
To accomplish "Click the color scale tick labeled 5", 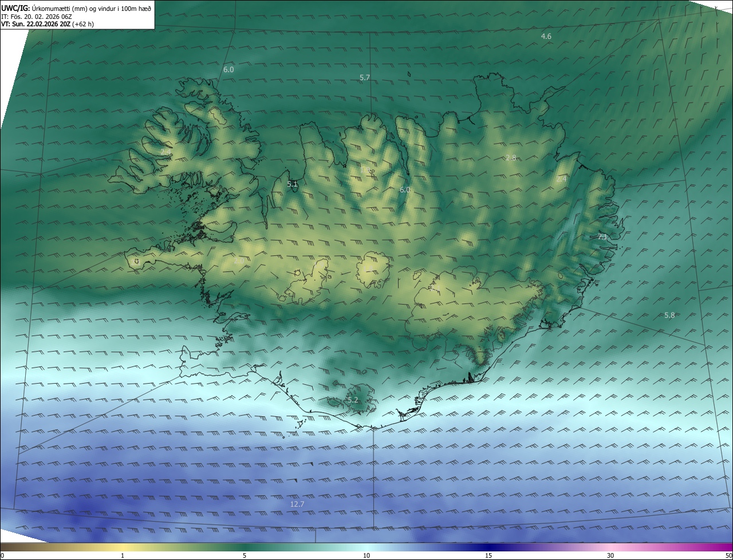I will 245,555.
